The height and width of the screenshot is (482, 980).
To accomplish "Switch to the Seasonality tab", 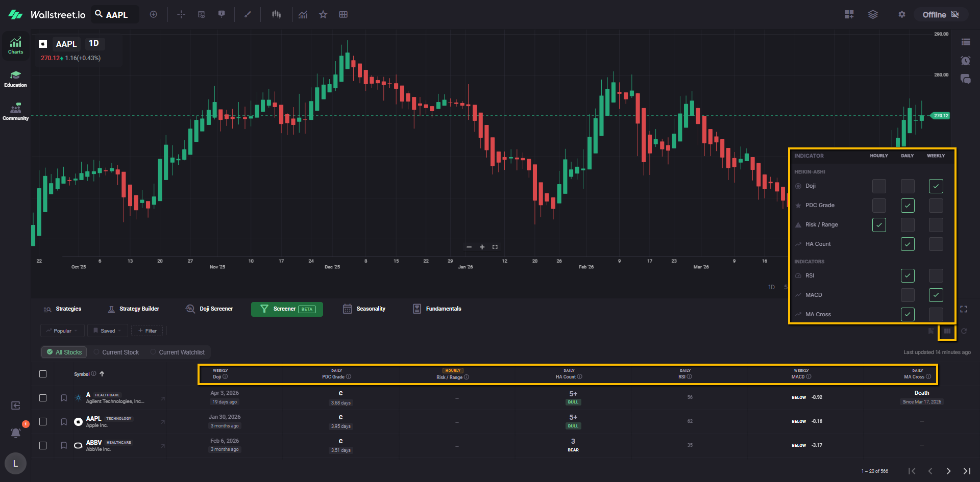I will 364,309.
